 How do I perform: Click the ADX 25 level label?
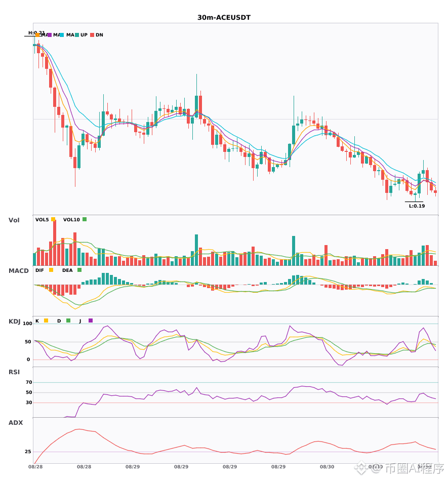28,452
